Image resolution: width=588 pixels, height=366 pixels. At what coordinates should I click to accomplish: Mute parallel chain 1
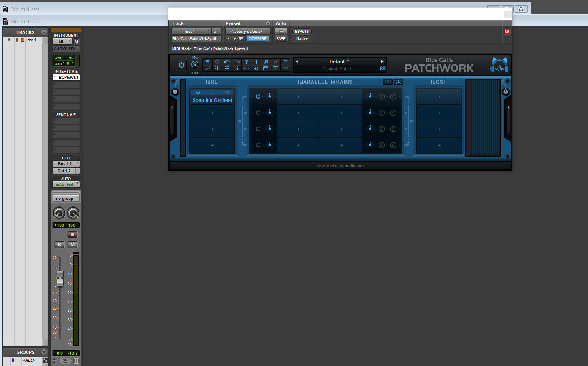click(x=381, y=97)
